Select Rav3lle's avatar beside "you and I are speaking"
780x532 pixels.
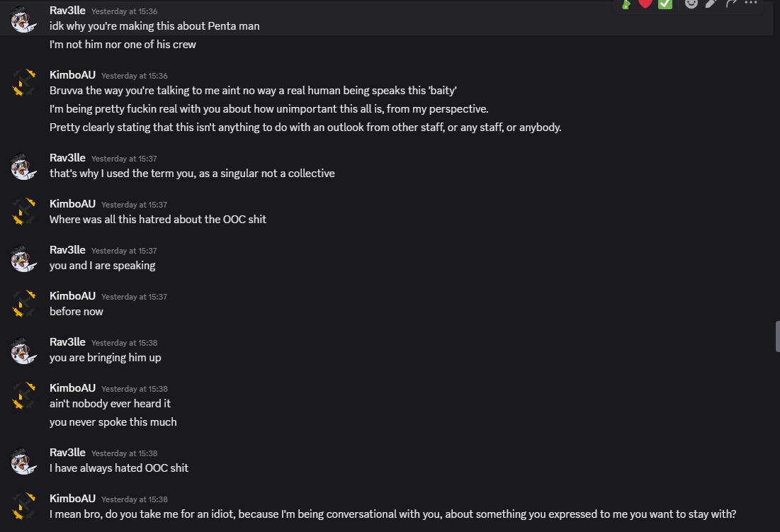(x=23, y=259)
